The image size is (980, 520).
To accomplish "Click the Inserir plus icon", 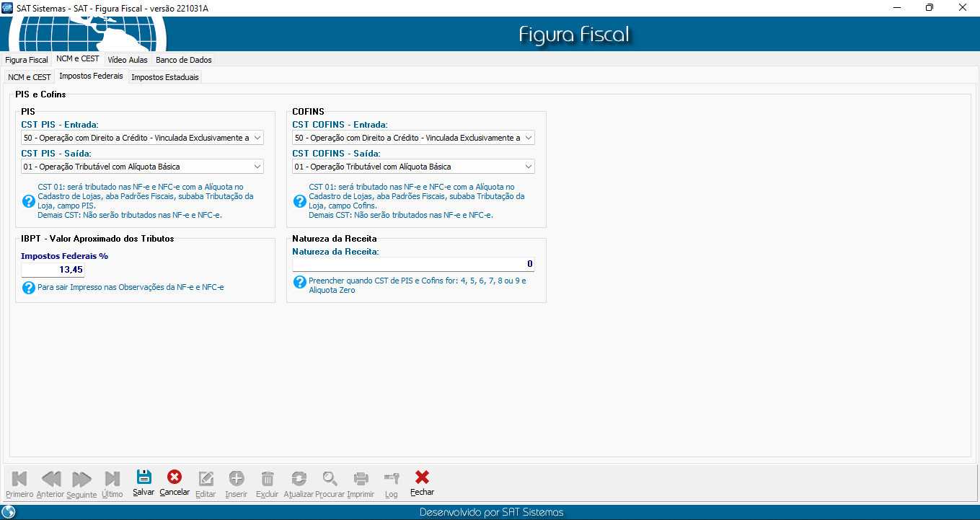I will click(237, 478).
